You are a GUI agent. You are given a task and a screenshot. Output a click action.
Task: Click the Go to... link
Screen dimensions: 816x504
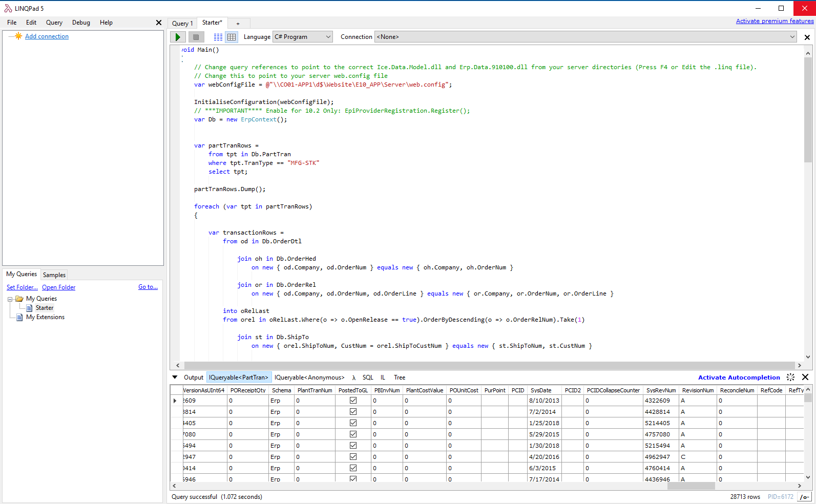point(148,287)
